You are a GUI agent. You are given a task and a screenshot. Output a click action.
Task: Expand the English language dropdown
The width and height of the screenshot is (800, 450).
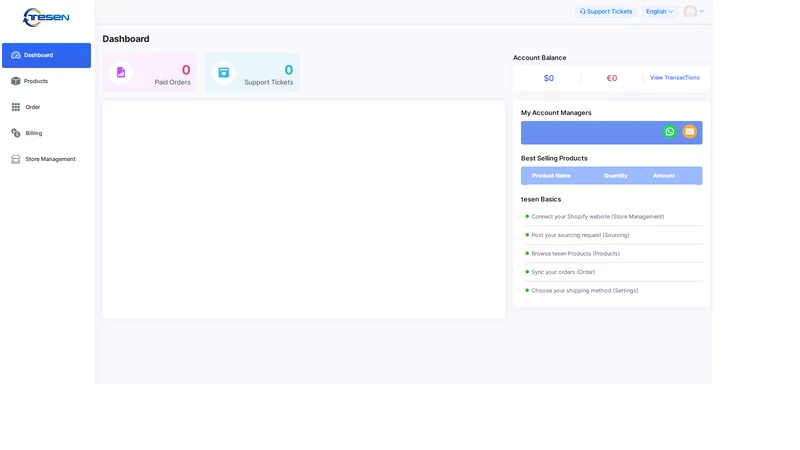click(659, 11)
